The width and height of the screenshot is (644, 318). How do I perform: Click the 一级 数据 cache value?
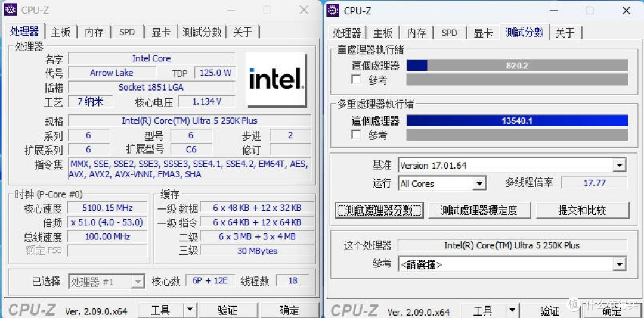(257, 208)
